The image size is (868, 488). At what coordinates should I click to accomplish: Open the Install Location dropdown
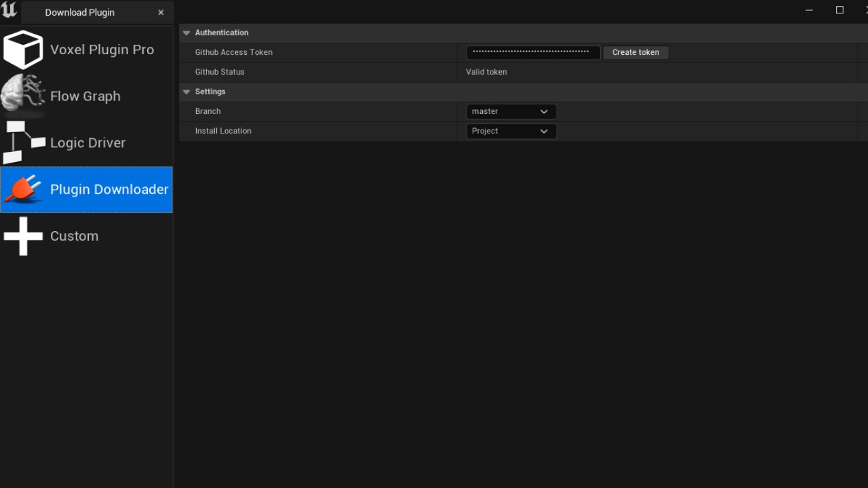511,131
